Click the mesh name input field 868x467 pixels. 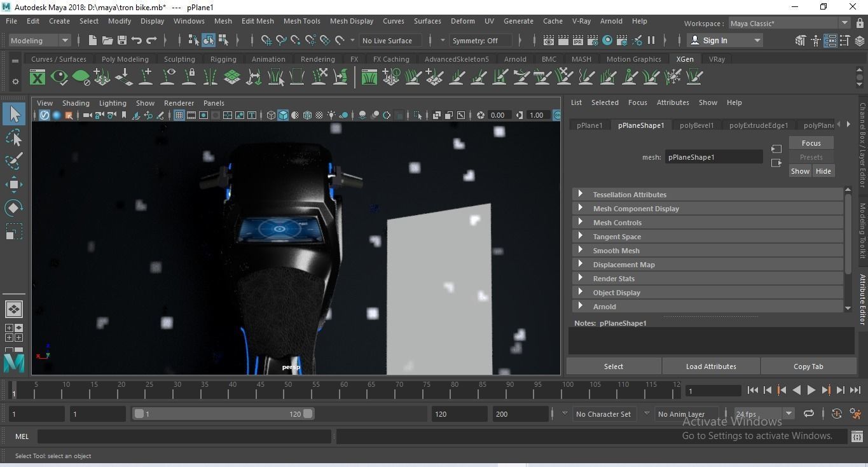713,157
